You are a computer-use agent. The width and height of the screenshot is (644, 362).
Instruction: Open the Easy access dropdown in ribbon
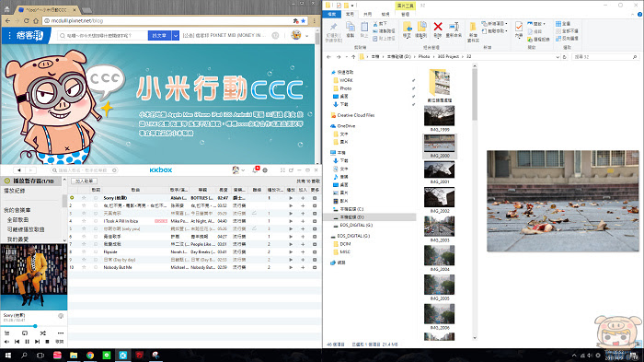[495, 30]
